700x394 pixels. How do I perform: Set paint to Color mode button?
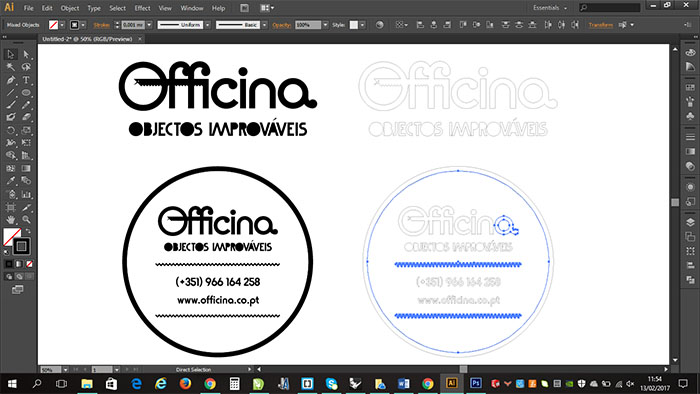pyautogui.click(x=9, y=264)
